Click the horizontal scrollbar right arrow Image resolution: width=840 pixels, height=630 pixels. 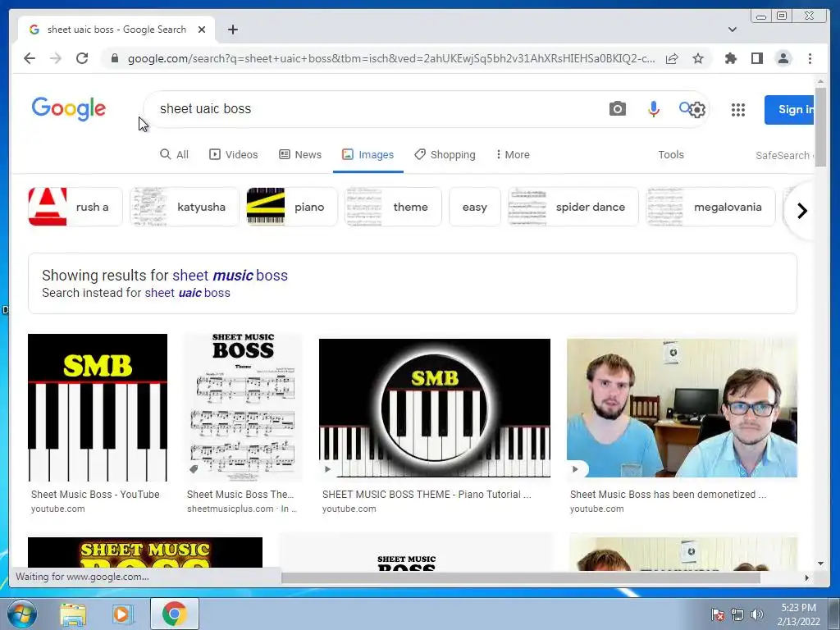(x=807, y=577)
